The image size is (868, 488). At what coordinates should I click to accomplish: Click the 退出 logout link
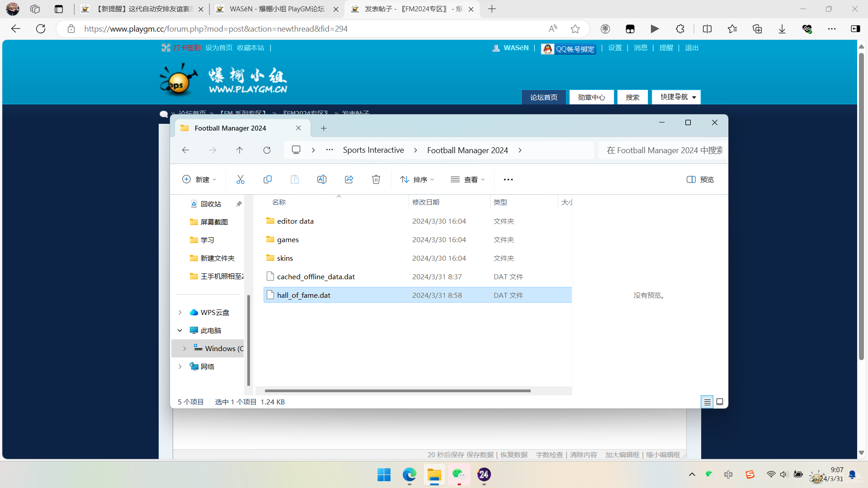(x=692, y=48)
